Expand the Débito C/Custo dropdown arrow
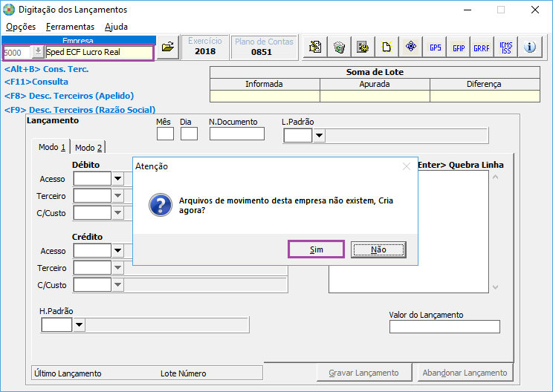Image resolution: width=553 pixels, height=392 pixels. click(117, 213)
